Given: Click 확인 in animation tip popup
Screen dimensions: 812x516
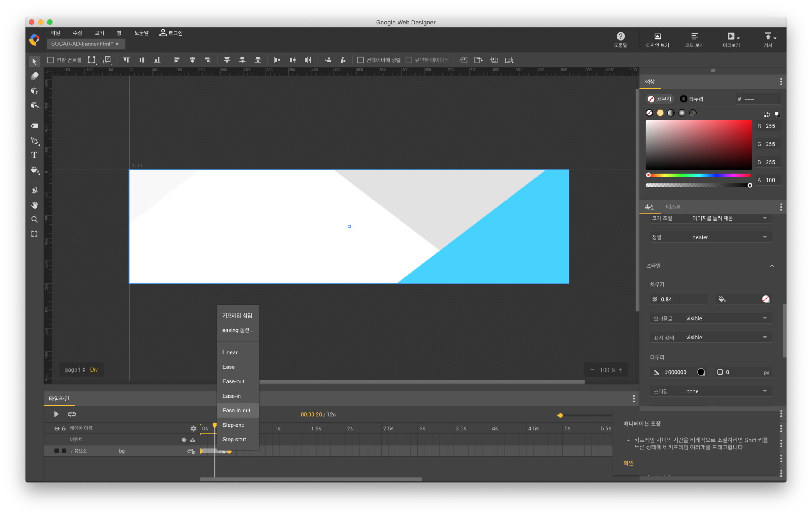Looking at the screenshot, I should [x=628, y=463].
